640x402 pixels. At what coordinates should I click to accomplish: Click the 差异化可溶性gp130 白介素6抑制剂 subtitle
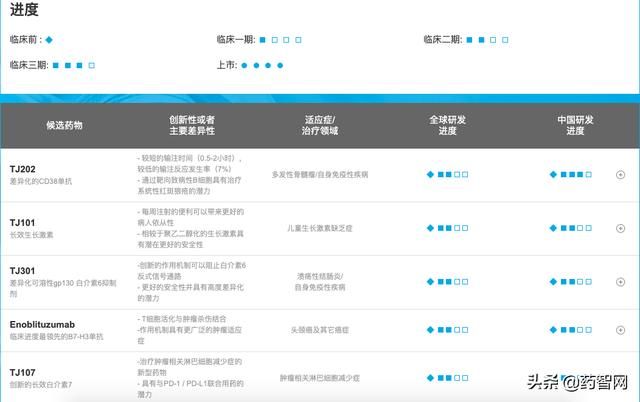(63, 288)
